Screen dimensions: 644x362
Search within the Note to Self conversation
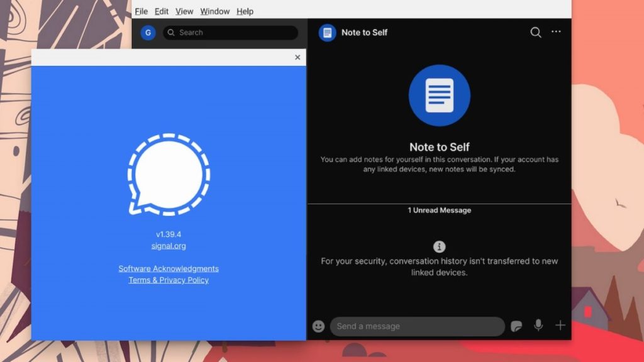click(x=535, y=33)
